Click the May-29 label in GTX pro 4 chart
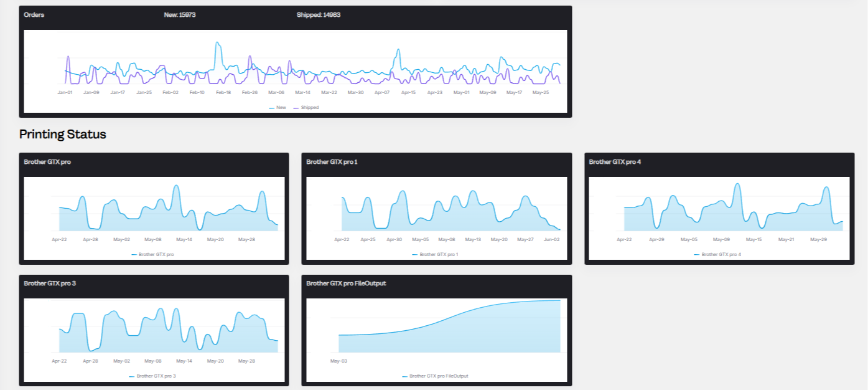Viewport: 868px width, 390px height. (818, 239)
